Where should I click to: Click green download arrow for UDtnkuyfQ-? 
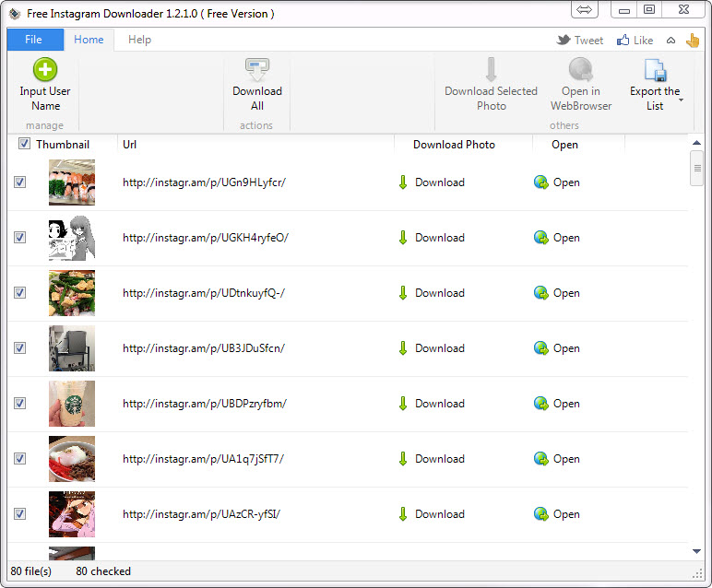[403, 293]
